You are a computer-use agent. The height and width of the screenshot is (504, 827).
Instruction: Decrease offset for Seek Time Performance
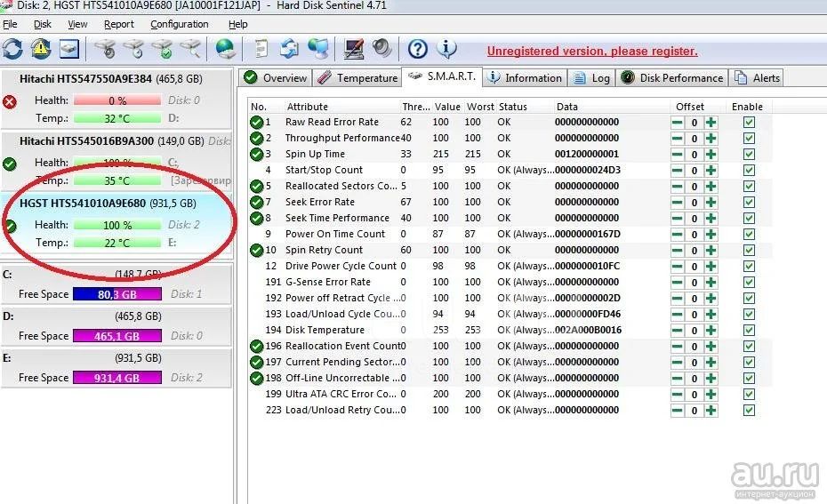[x=678, y=219]
